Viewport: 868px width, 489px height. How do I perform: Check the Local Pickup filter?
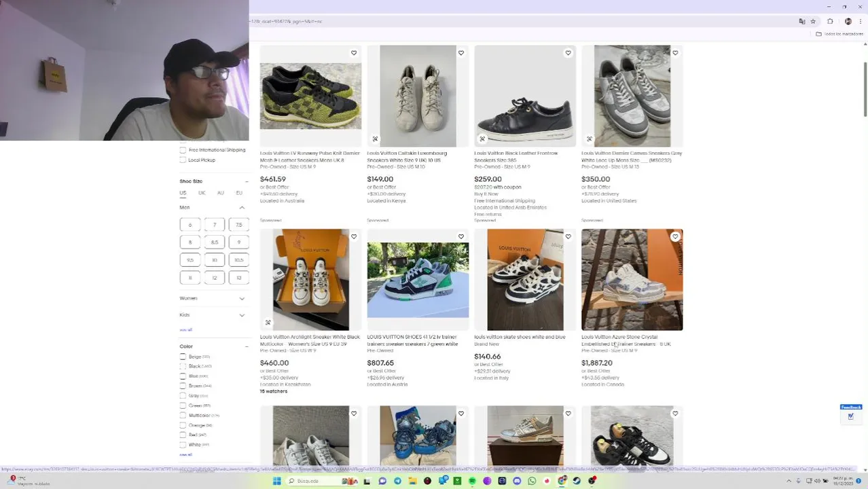(x=183, y=160)
